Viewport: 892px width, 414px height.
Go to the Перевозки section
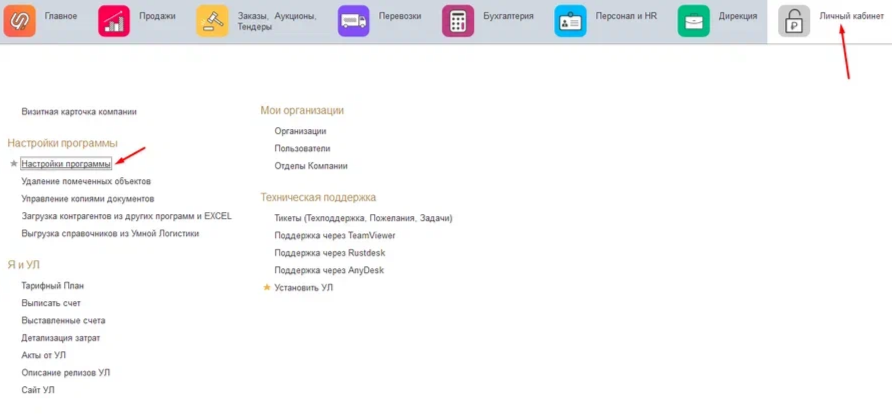coord(400,16)
